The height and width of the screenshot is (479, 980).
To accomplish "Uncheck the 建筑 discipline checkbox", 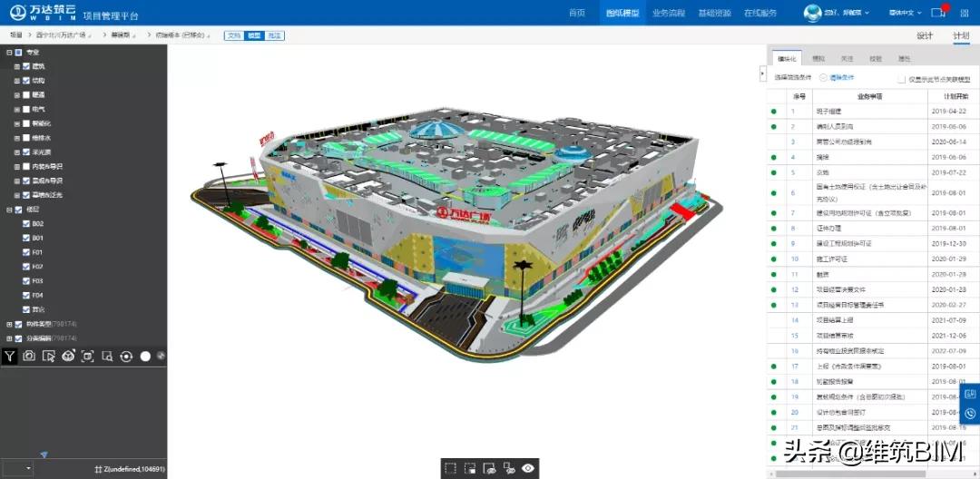I will pos(26,66).
